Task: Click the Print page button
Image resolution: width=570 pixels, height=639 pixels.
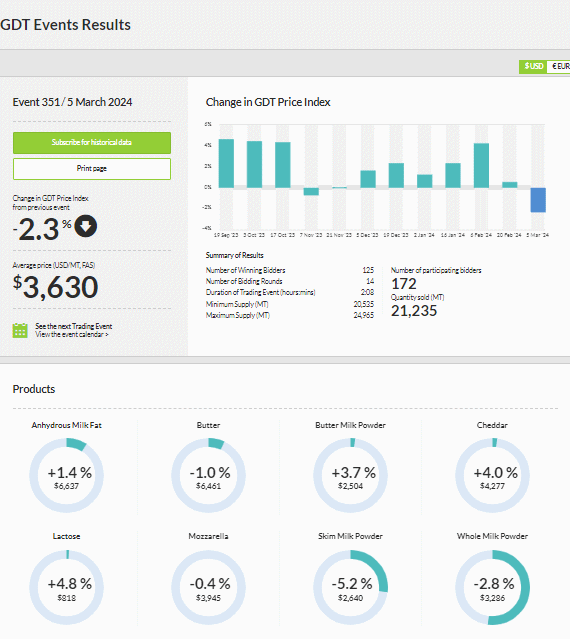Action: coord(92,169)
